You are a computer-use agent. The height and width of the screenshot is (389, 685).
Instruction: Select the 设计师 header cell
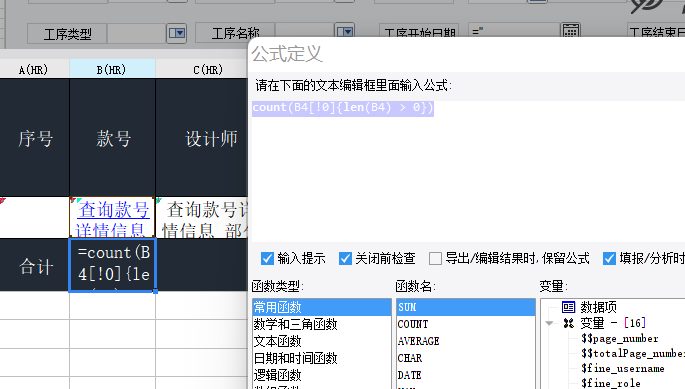coord(202,138)
